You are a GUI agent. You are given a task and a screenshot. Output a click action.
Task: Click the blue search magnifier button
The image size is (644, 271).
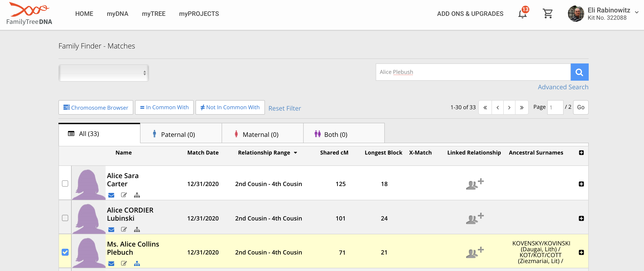point(579,72)
